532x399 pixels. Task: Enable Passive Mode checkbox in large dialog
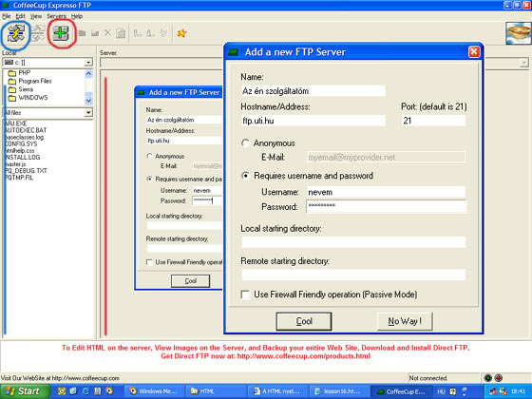point(245,294)
